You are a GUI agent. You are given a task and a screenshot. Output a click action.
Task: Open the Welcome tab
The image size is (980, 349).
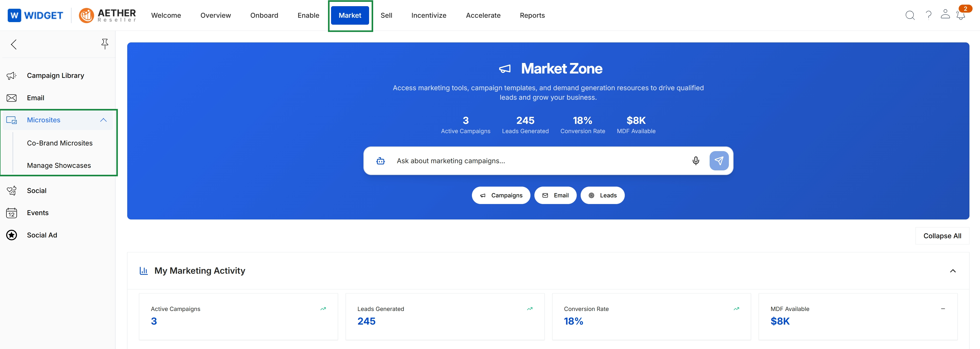[x=166, y=15]
